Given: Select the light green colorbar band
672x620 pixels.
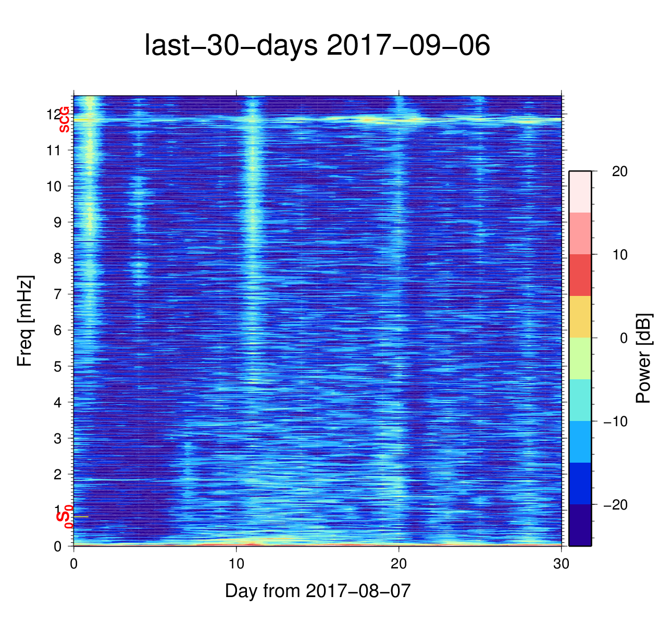Looking at the screenshot, I should click(x=580, y=358).
